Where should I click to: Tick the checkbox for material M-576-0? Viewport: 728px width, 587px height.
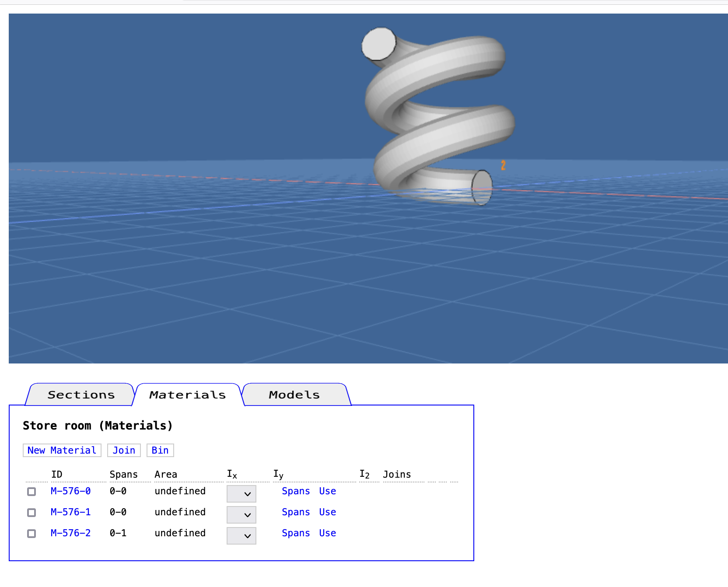pyautogui.click(x=31, y=492)
